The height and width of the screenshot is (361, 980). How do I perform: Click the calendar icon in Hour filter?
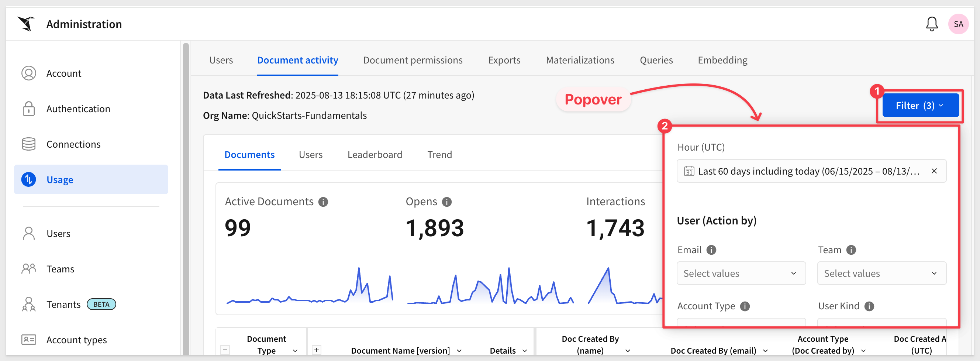(689, 171)
